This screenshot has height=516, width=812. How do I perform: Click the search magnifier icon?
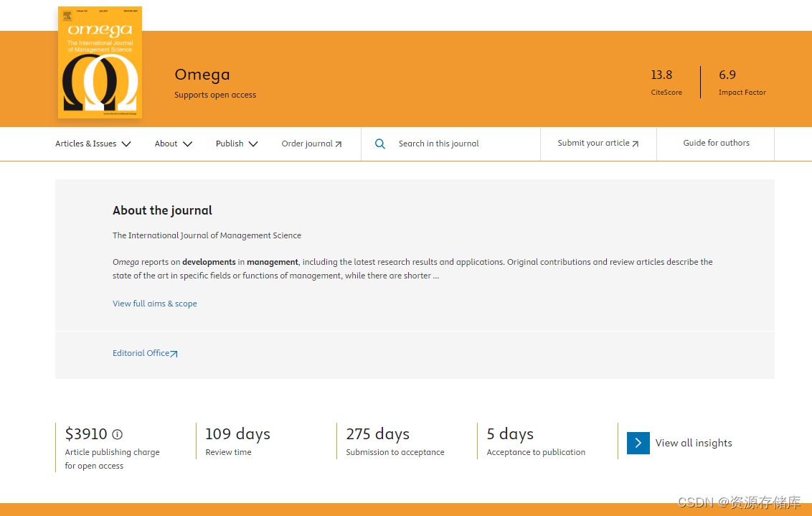pyautogui.click(x=380, y=144)
